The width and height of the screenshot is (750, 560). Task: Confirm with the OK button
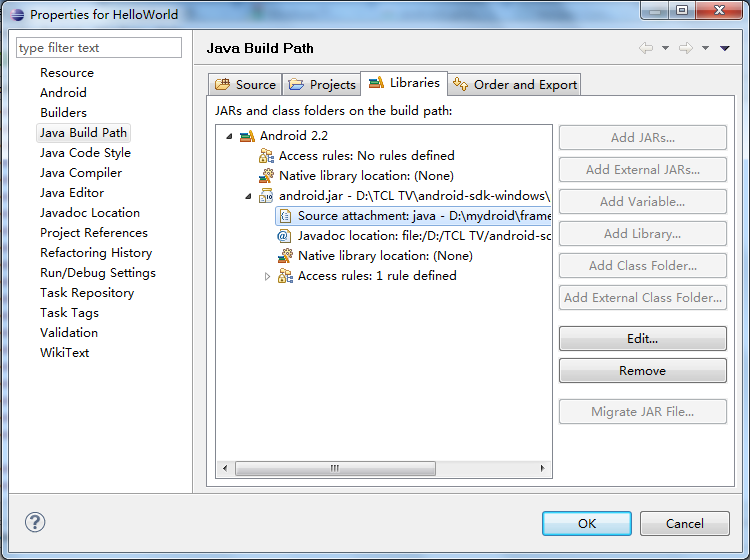(587, 523)
